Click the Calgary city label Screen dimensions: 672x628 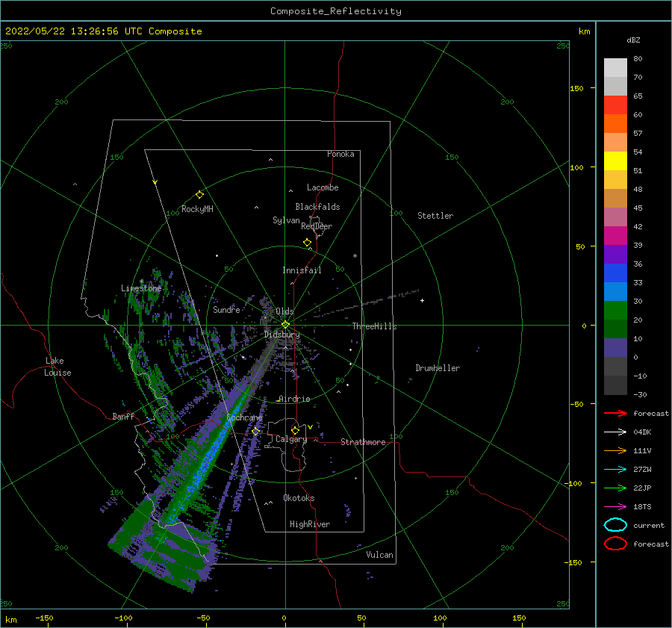click(x=291, y=439)
